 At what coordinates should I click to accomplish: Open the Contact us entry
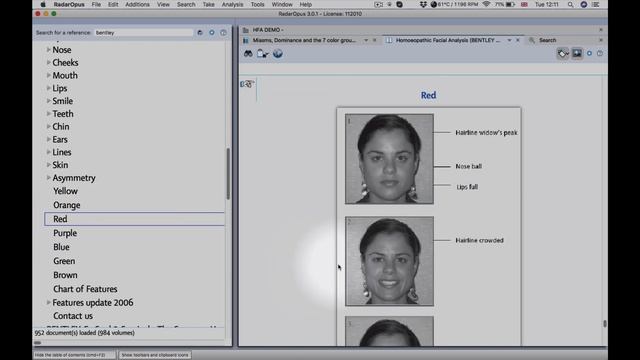pos(73,316)
